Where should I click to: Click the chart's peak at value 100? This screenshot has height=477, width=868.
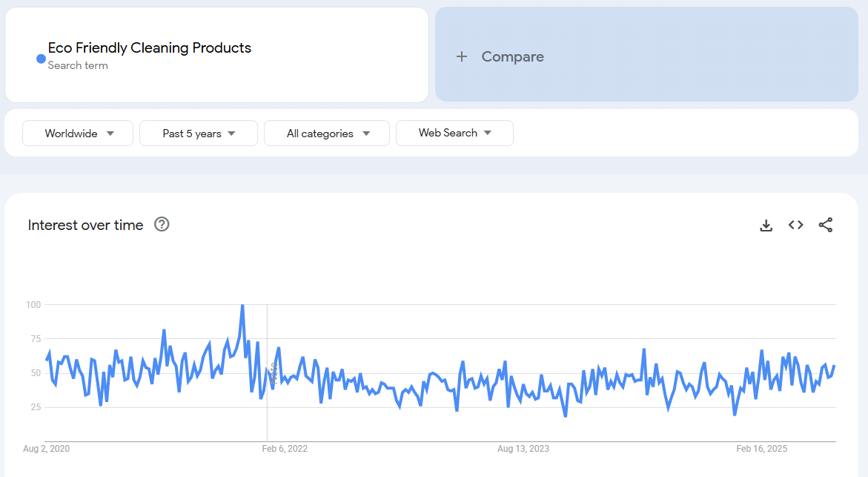[x=242, y=305]
